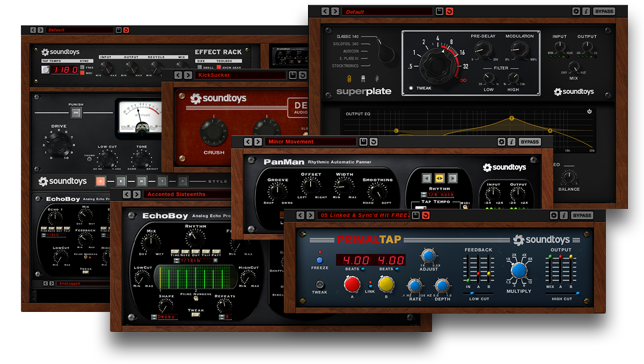Viewport: 644px width, 364px height.
Task: Select Classic 140 plate type
Action: pyautogui.click(x=348, y=37)
